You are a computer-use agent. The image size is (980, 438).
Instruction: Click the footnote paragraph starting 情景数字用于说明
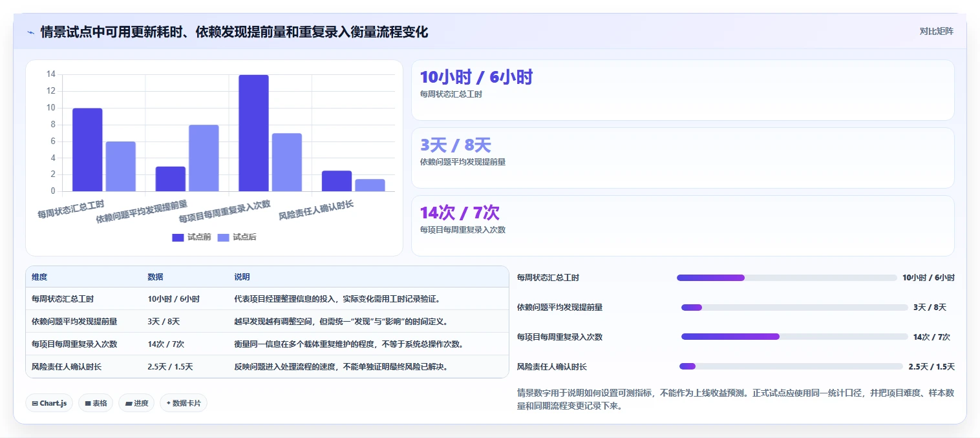pos(736,400)
